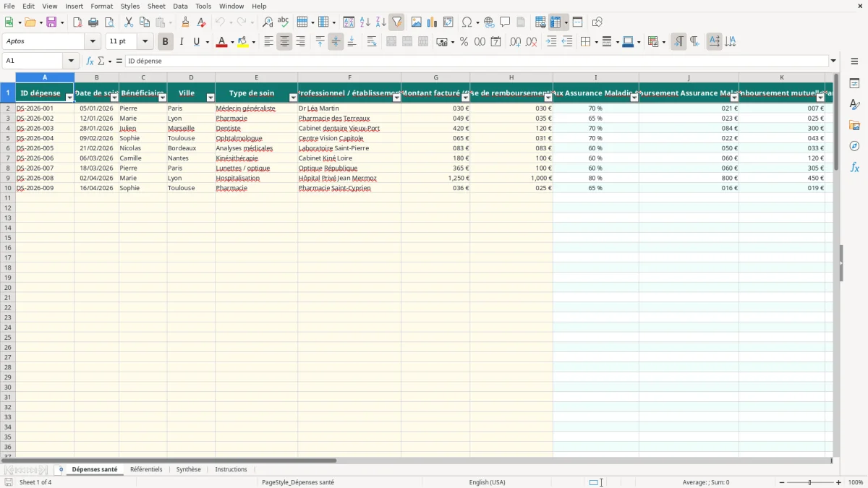Open the font size dropdown
This screenshot has width=868, height=488.
tap(145, 42)
